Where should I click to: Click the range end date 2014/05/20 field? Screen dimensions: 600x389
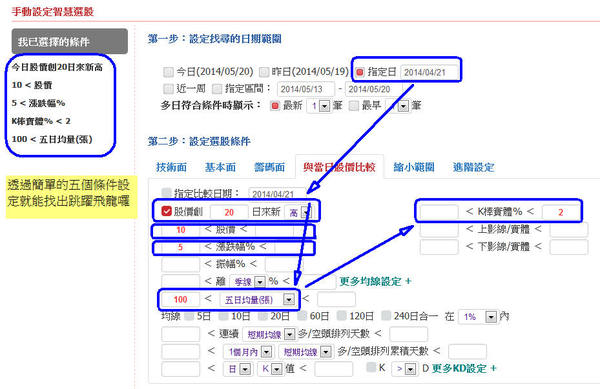pyautogui.click(x=373, y=89)
